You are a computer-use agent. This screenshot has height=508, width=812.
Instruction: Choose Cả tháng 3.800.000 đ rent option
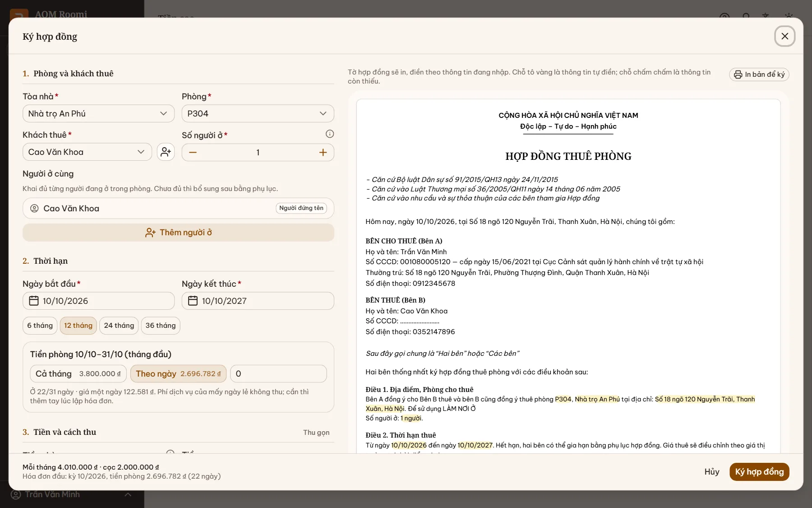78,374
